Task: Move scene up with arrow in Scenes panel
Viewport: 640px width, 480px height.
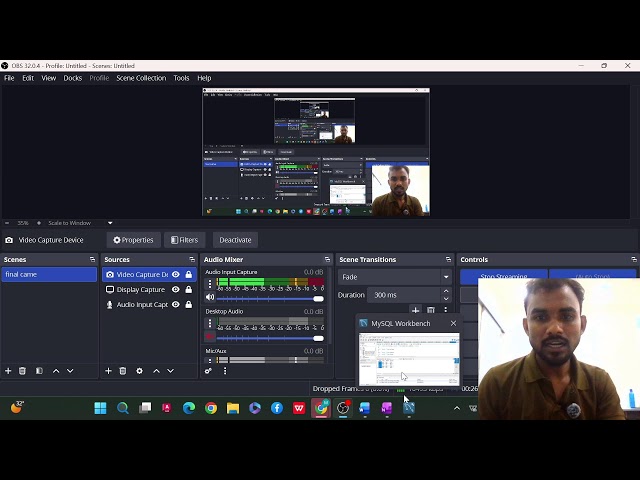Action: [x=56, y=371]
